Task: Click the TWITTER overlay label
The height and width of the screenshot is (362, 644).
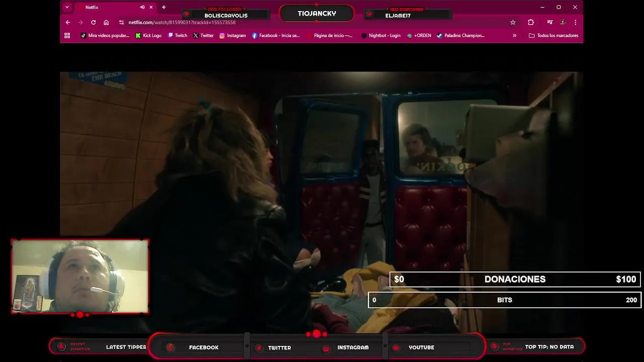Action: (x=279, y=347)
